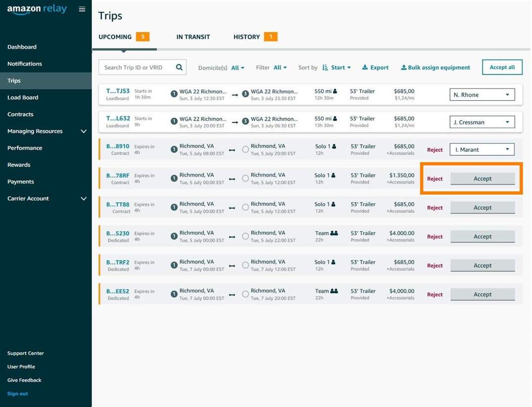532x407 pixels.
Task: Accept the highlighted B...78RF contract trip
Action: (483, 179)
